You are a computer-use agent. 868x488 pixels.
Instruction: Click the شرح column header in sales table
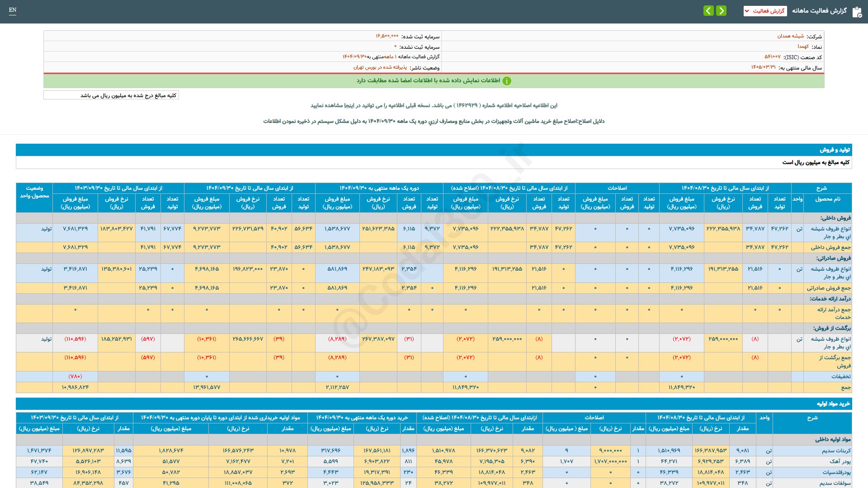click(821, 188)
